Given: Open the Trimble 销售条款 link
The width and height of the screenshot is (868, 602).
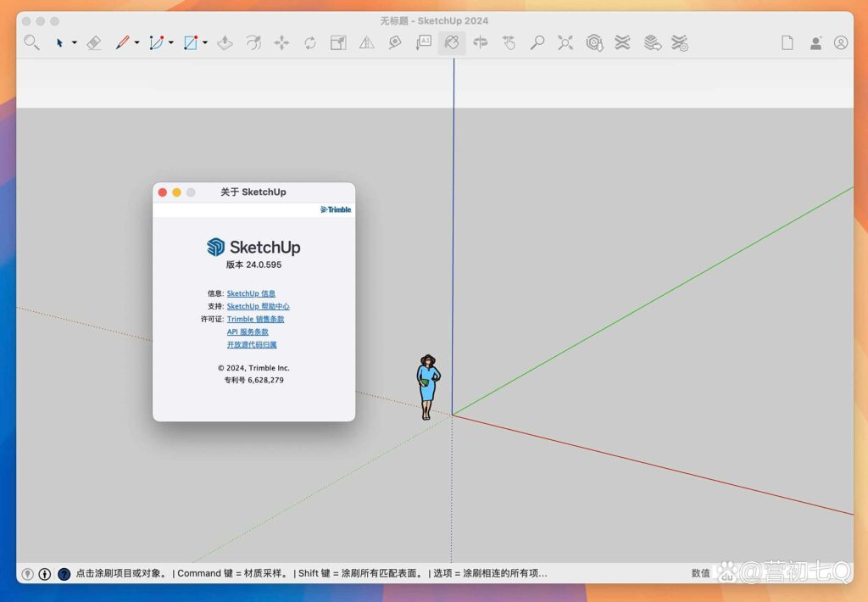Looking at the screenshot, I should [255, 319].
